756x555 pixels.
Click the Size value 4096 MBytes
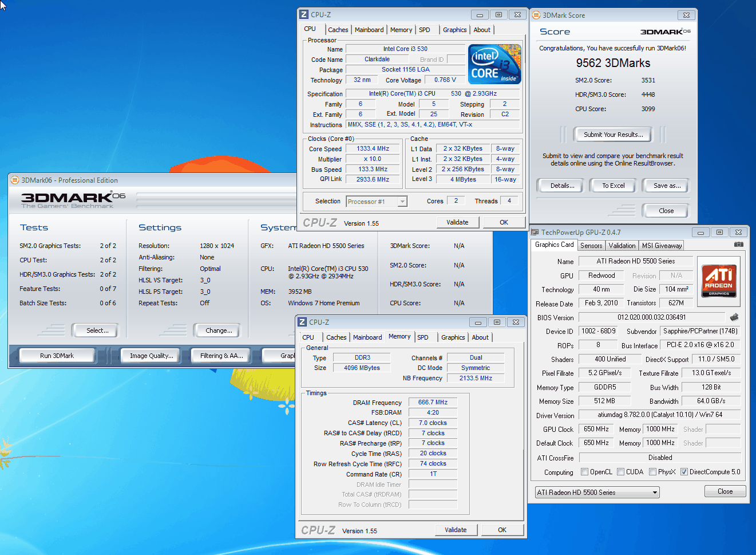click(x=362, y=368)
